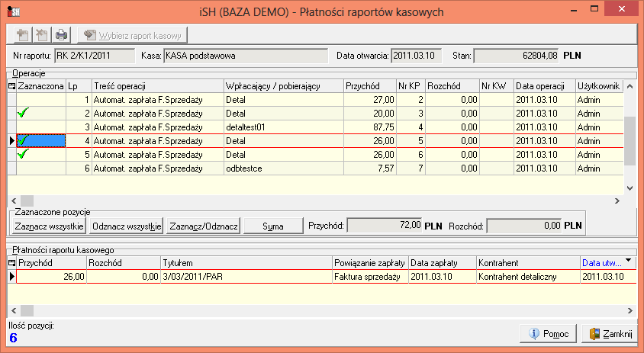Select the odbtestce payer cell
Screen dimensions: 644x353
283,168
